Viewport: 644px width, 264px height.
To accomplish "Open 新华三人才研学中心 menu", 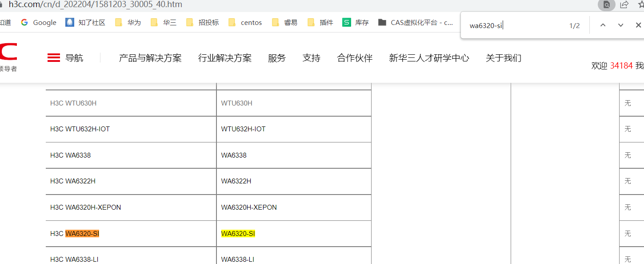I will tap(429, 58).
